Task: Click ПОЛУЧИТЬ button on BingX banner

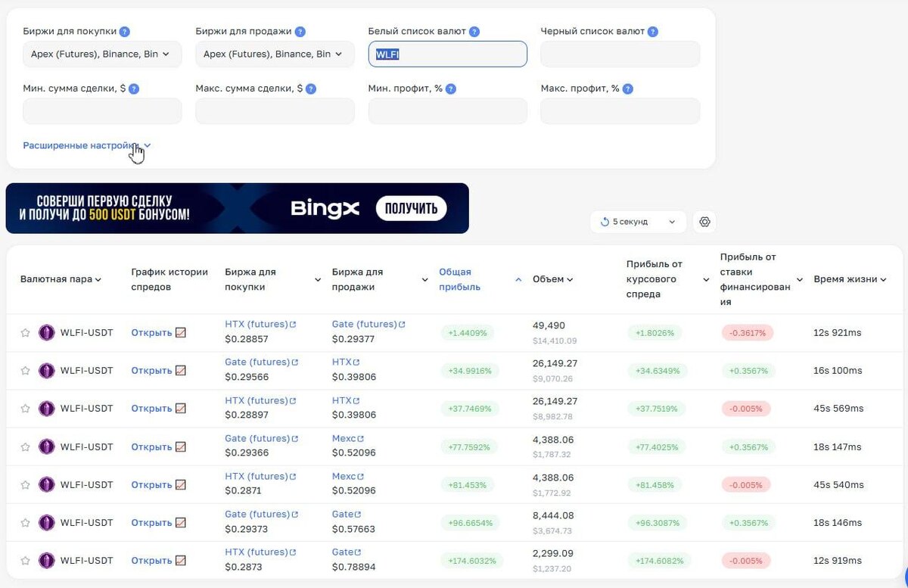Action: tap(412, 208)
